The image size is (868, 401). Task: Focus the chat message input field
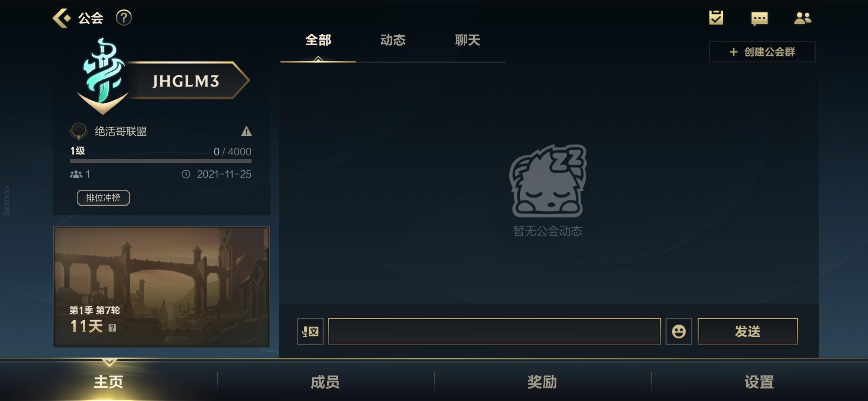tap(494, 331)
